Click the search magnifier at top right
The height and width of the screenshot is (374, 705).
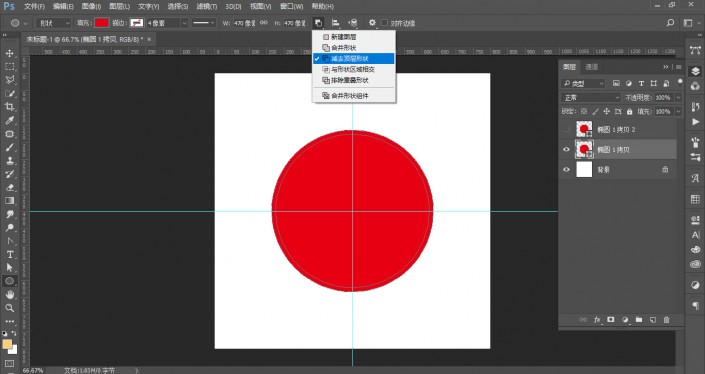point(670,22)
